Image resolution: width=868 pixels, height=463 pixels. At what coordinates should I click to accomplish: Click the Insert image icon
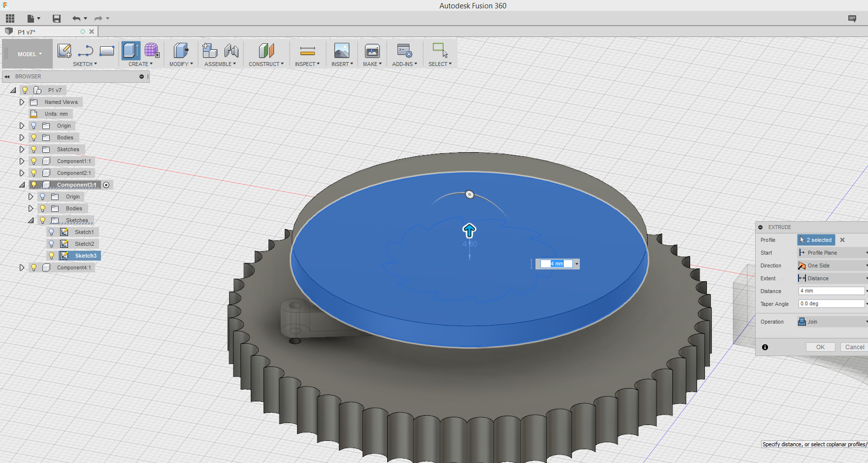tap(342, 51)
